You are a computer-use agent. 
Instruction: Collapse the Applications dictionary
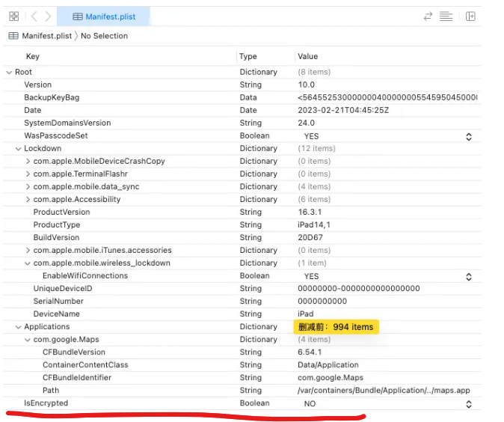(19, 327)
